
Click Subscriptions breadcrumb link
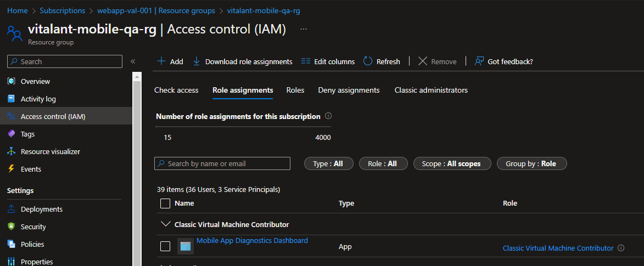(63, 10)
